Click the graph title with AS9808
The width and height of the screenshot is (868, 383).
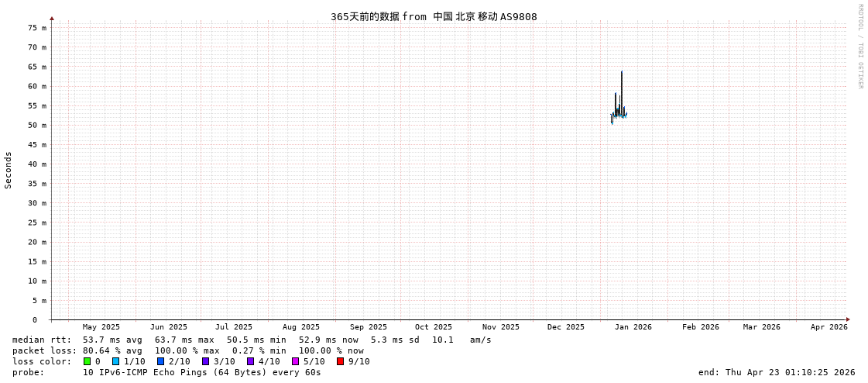pyautogui.click(x=434, y=16)
